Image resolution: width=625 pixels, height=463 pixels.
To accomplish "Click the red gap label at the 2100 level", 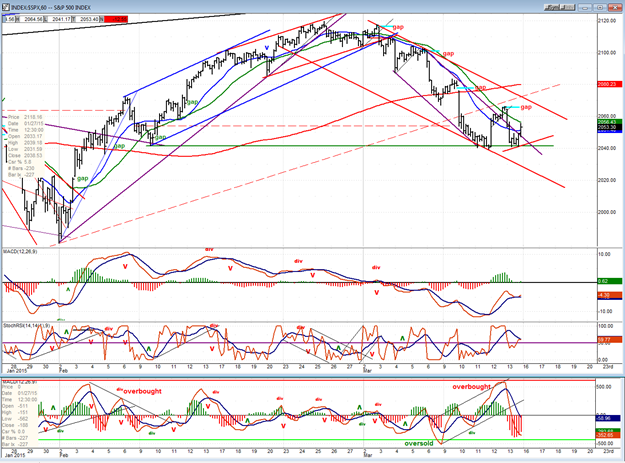I will point(448,53).
